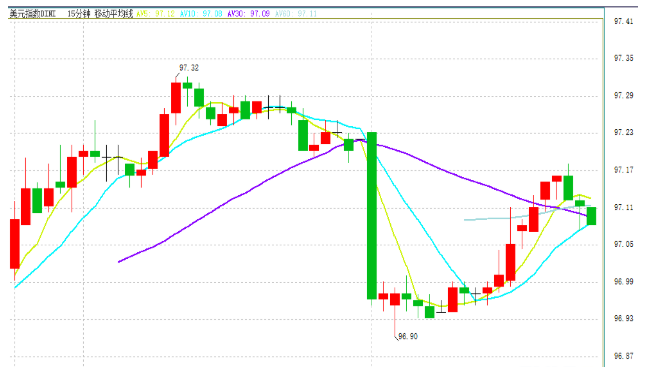
Task: Click the 96.90 low price marker
Action: pos(408,337)
